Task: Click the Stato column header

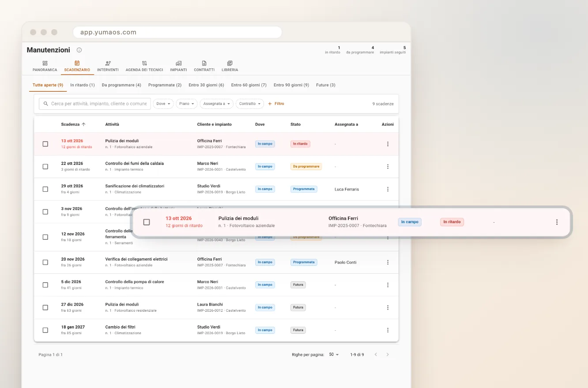Action: pyautogui.click(x=295, y=124)
